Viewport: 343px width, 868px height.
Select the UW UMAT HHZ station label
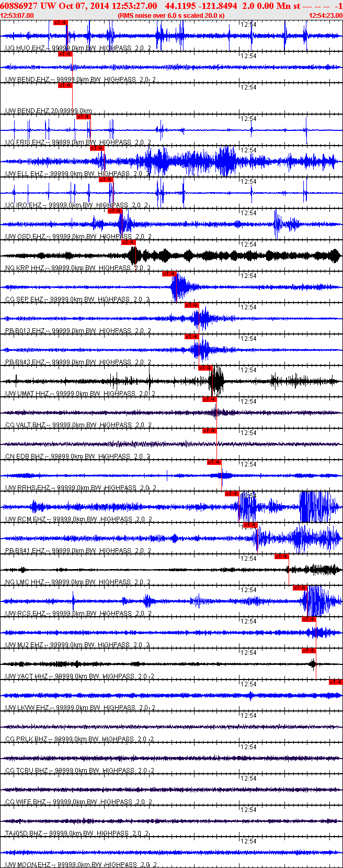[81, 394]
